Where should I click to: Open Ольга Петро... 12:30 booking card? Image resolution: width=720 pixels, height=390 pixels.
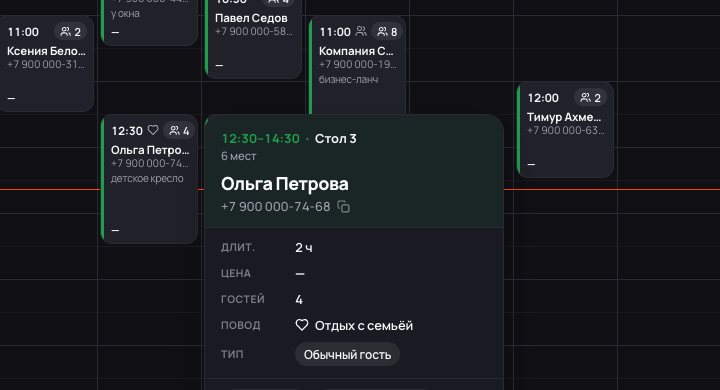[x=149, y=179]
